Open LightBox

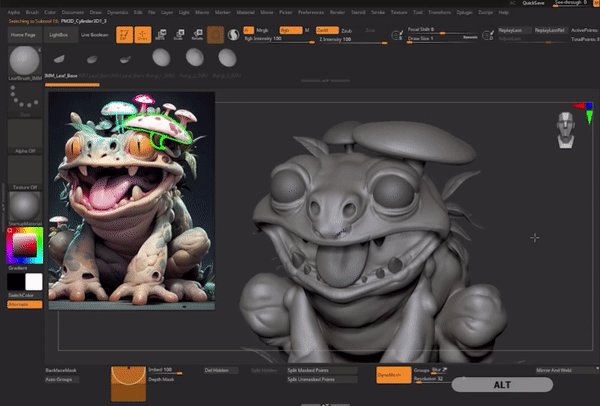[59, 35]
